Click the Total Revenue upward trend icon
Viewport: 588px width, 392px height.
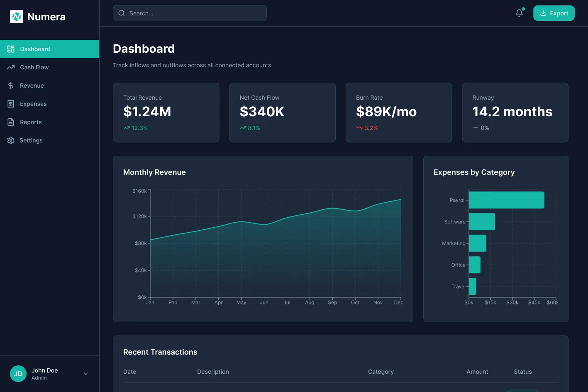pyautogui.click(x=127, y=128)
